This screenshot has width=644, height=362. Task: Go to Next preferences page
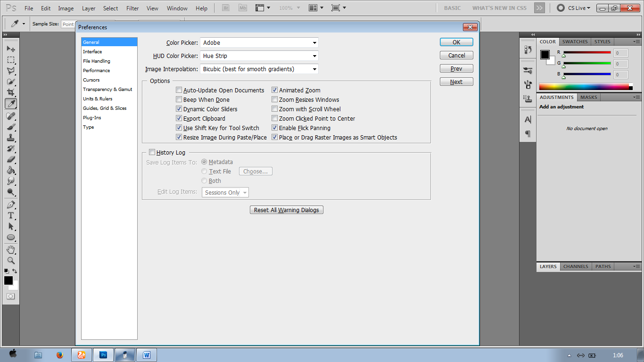pyautogui.click(x=456, y=82)
